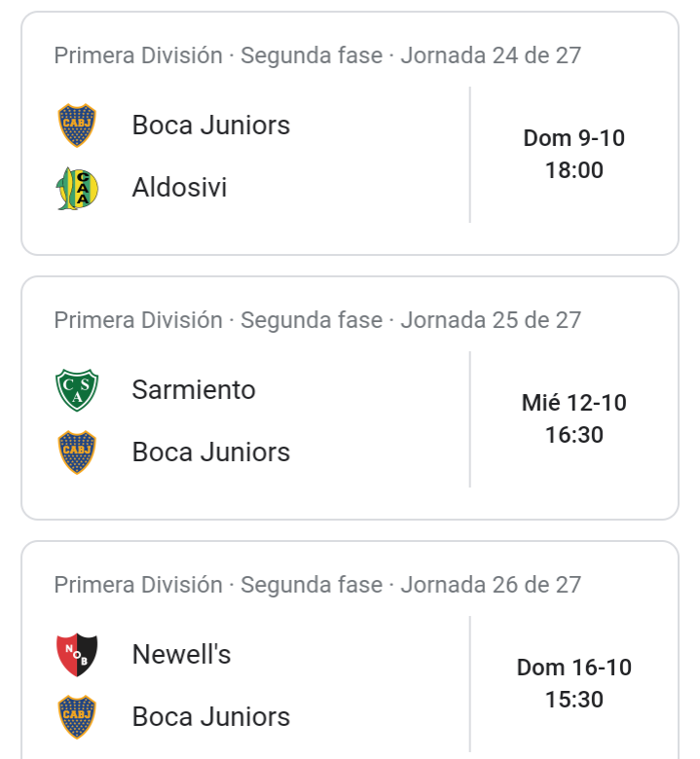Click the 18:00 kickoff time
The height and width of the screenshot is (759, 700).
(x=574, y=170)
